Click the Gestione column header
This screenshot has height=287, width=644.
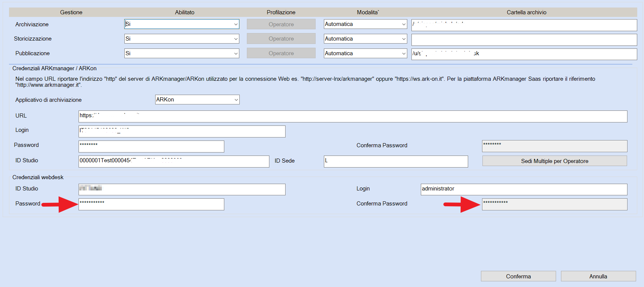click(71, 12)
